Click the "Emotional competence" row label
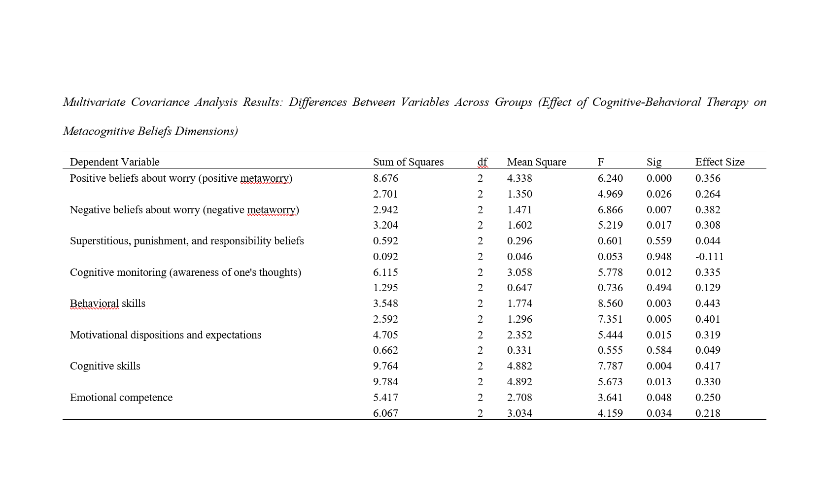 pos(121,398)
